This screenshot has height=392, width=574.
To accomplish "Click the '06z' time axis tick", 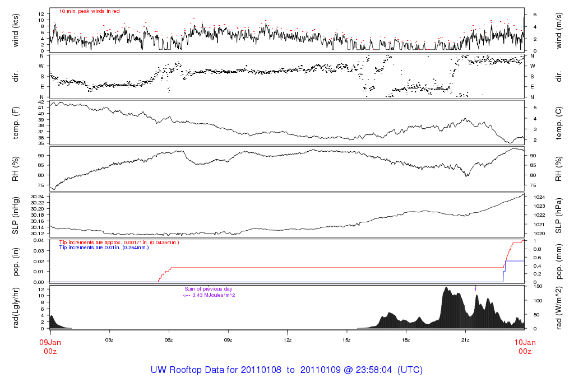I will (169, 340).
